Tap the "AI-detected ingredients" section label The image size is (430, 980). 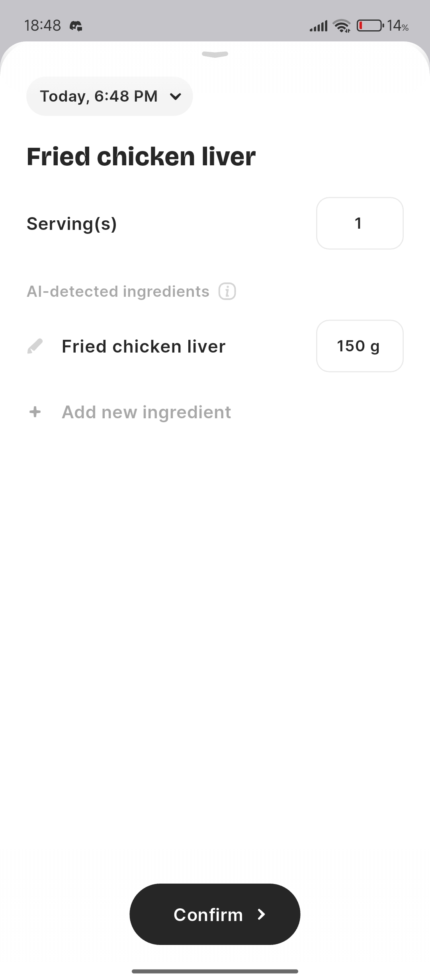118,291
